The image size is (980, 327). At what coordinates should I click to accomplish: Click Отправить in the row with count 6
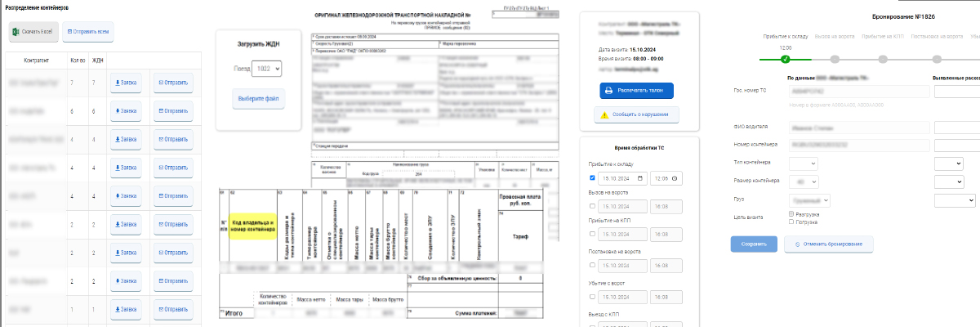point(172,110)
